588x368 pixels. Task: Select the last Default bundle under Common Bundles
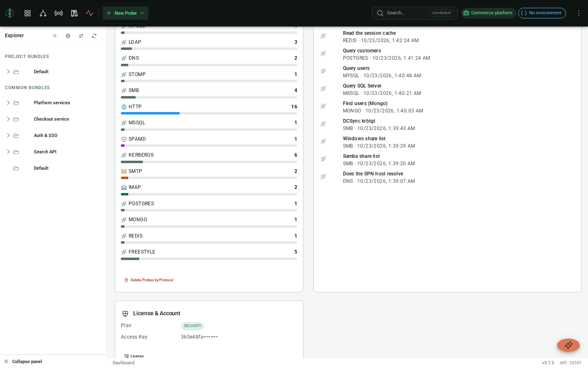[53, 168]
